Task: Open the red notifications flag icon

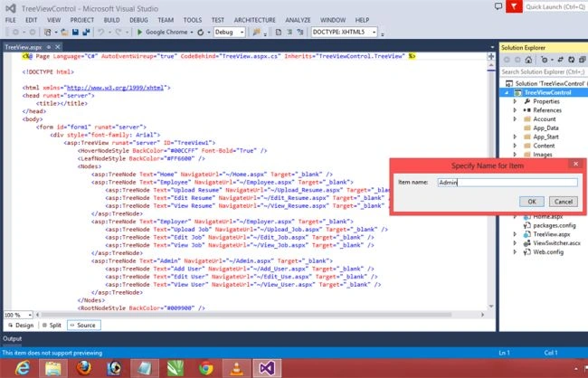Action: tap(514, 6)
